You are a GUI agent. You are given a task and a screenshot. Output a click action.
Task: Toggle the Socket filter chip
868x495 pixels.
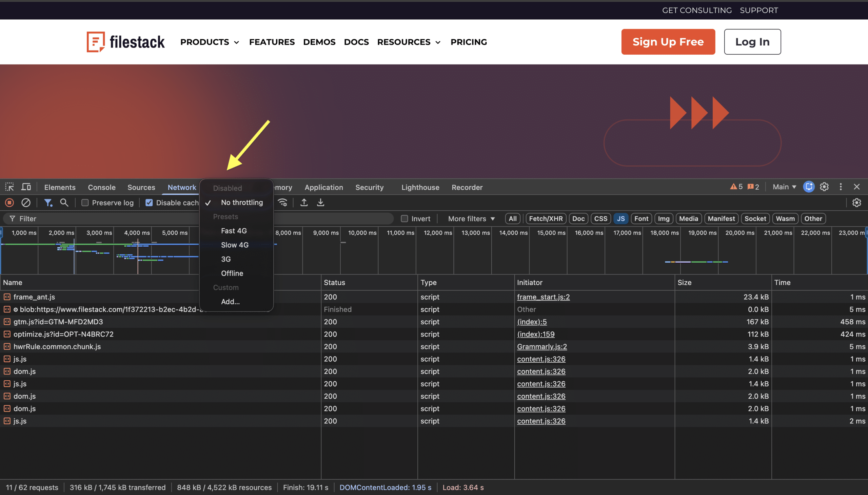(x=755, y=218)
